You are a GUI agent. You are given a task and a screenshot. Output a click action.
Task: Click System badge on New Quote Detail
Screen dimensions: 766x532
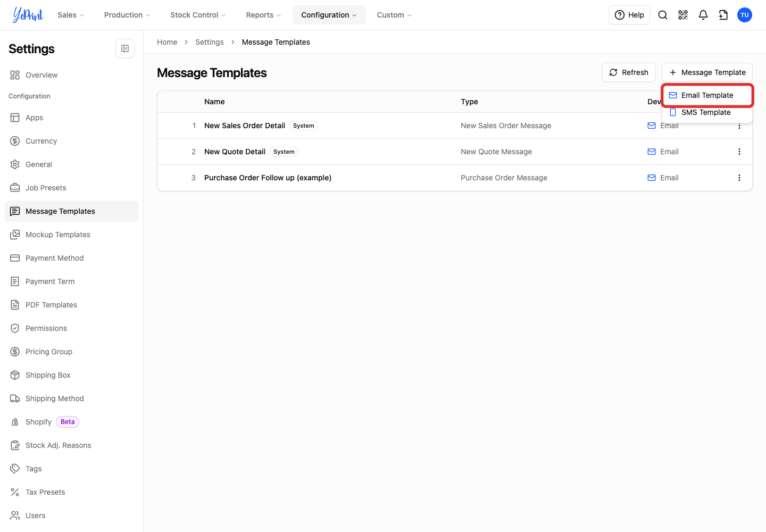click(284, 152)
